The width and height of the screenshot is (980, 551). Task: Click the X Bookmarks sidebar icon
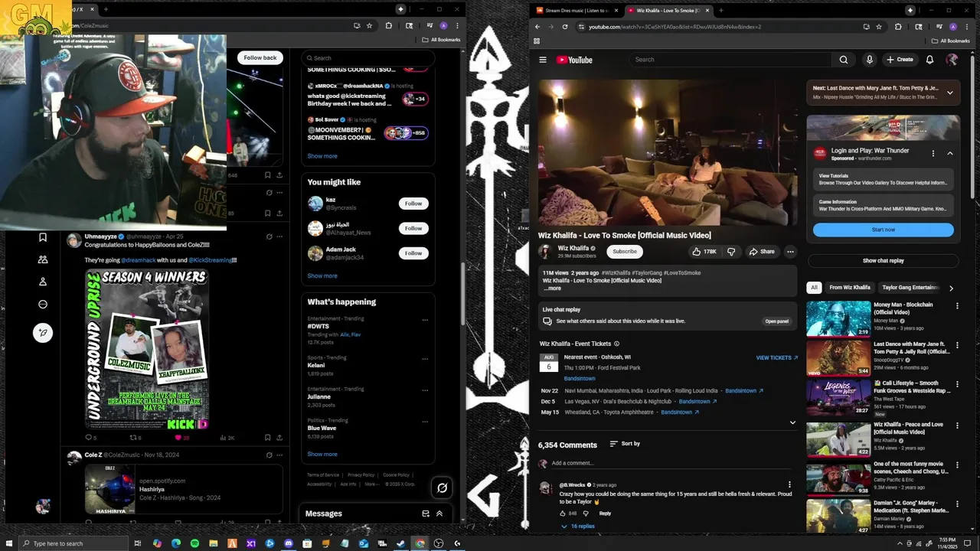[x=43, y=237]
